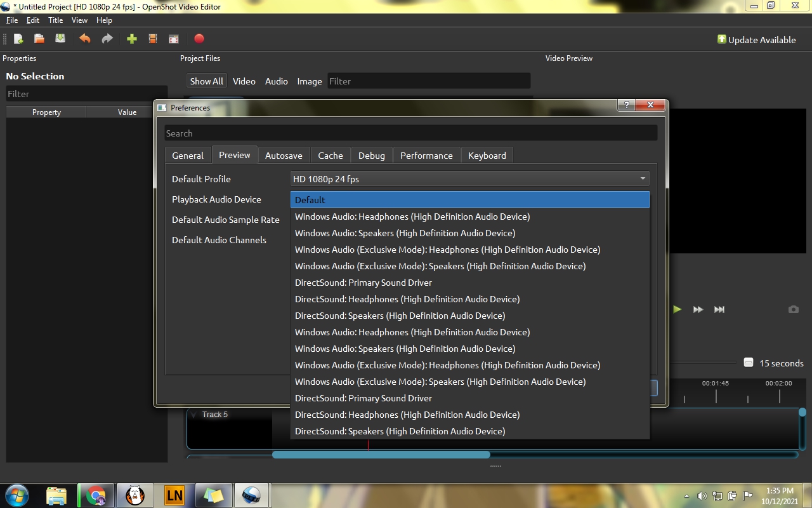This screenshot has width=812, height=508.
Task: Open the Default Profile dropdown
Action: (x=469, y=178)
